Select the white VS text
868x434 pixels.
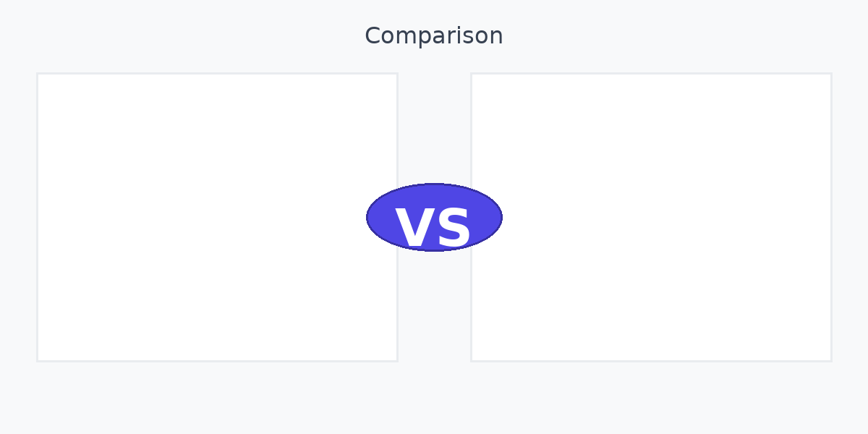click(434, 228)
